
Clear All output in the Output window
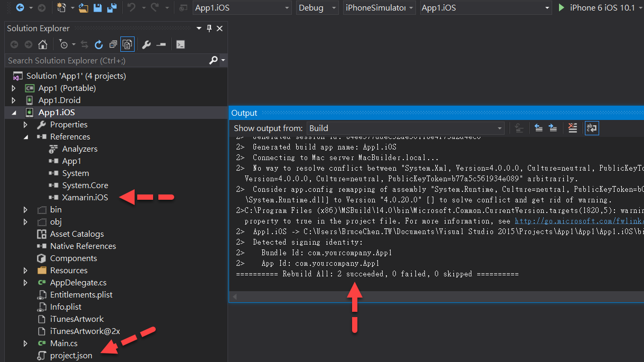tap(573, 128)
